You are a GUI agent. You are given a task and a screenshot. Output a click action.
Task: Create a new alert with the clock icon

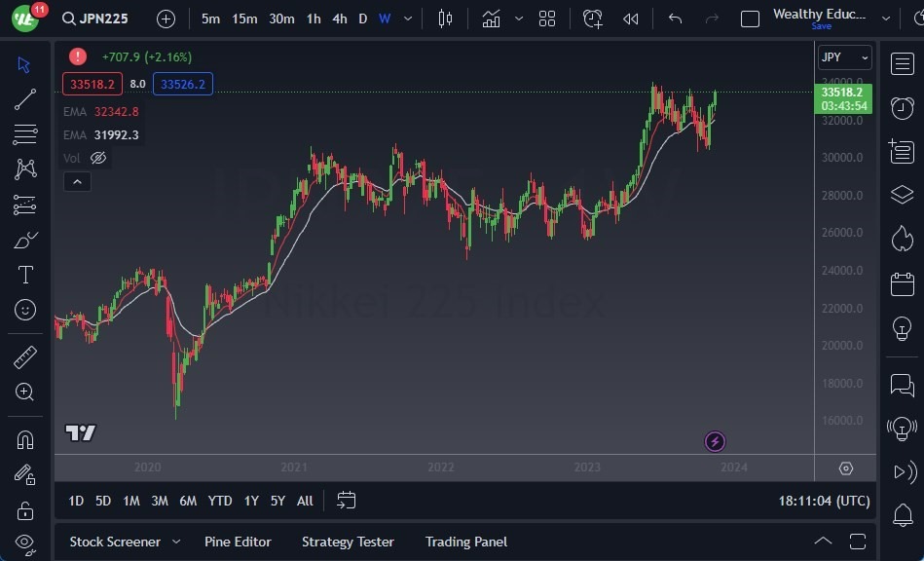pyautogui.click(x=593, y=18)
